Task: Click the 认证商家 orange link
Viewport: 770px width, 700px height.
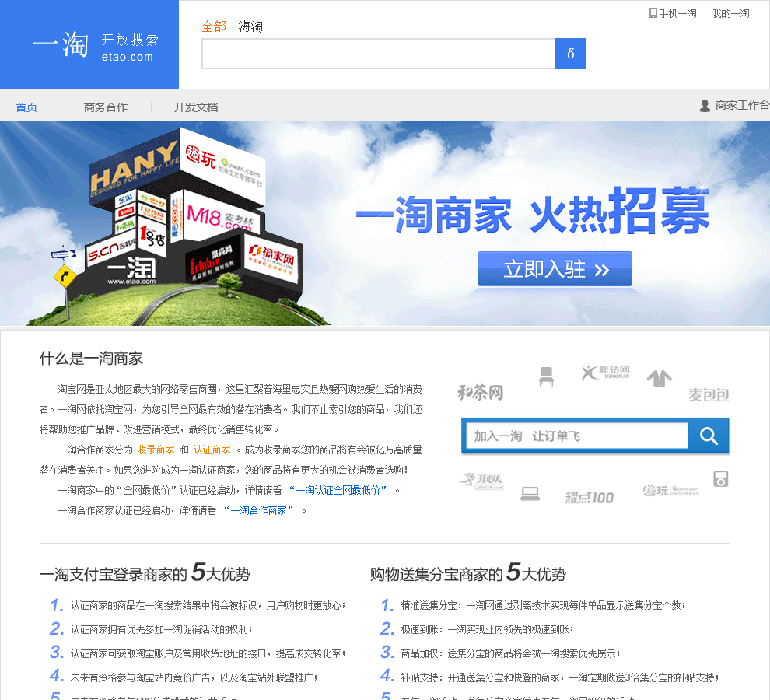Action: point(212,450)
